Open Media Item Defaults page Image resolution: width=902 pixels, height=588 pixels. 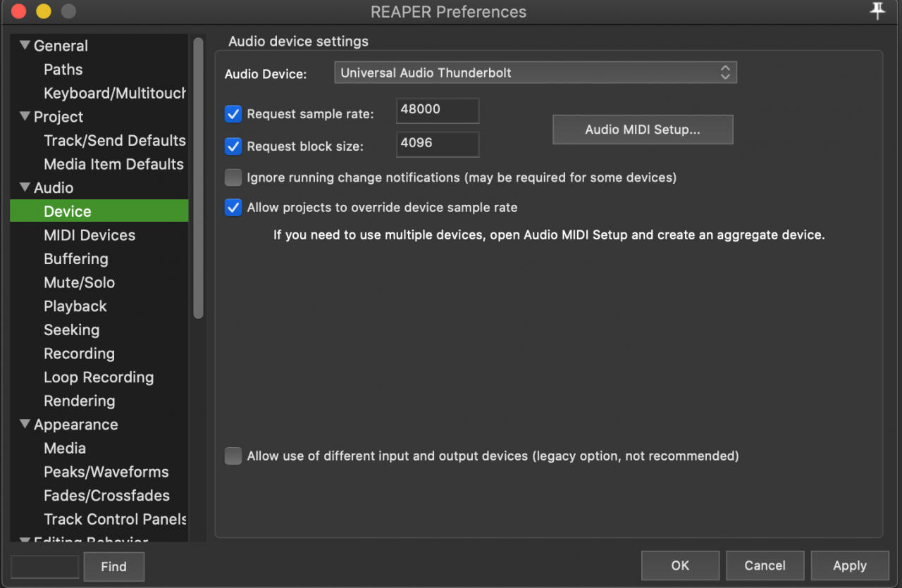click(x=113, y=164)
